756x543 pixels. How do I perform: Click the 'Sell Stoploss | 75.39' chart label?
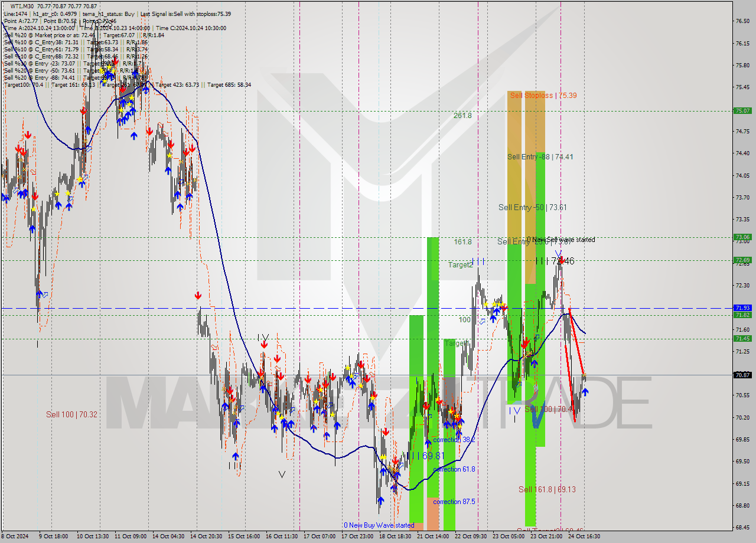tap(543, 95)
